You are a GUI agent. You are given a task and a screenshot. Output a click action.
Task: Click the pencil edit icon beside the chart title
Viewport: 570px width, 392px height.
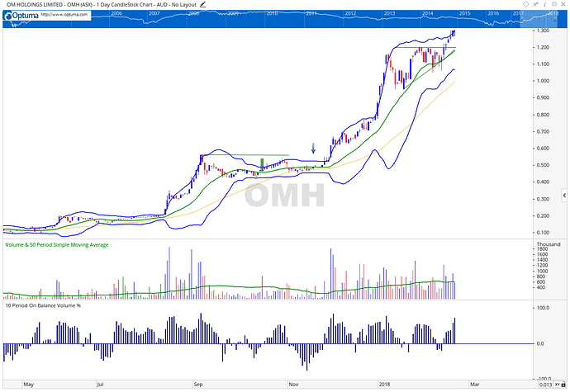pyautogui.click(x=203, y=5)
